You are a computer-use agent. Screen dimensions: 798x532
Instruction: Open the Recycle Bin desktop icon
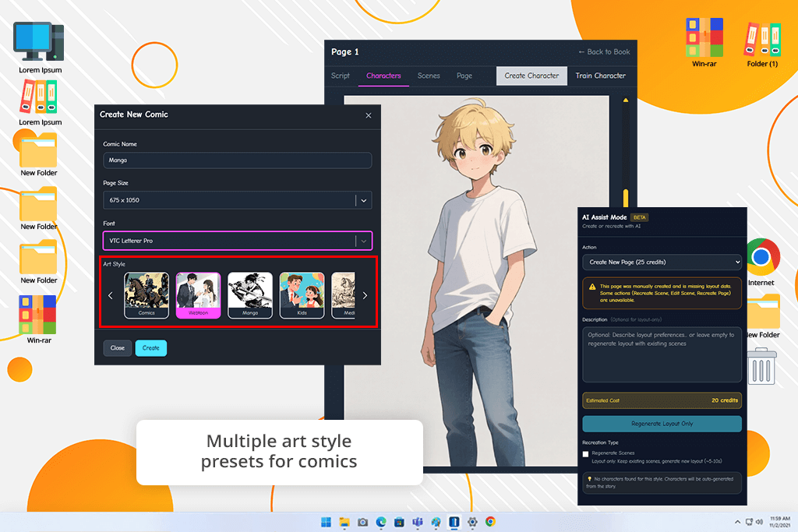tap(762, 366)
